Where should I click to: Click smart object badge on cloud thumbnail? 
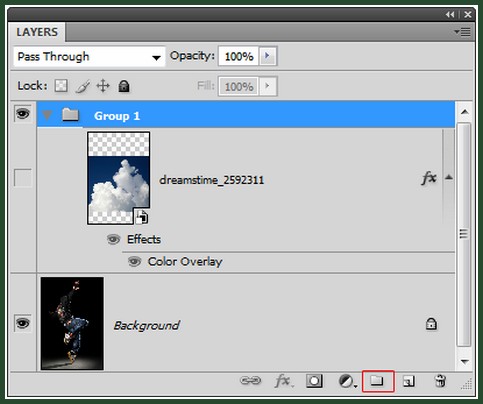[141, 217]
